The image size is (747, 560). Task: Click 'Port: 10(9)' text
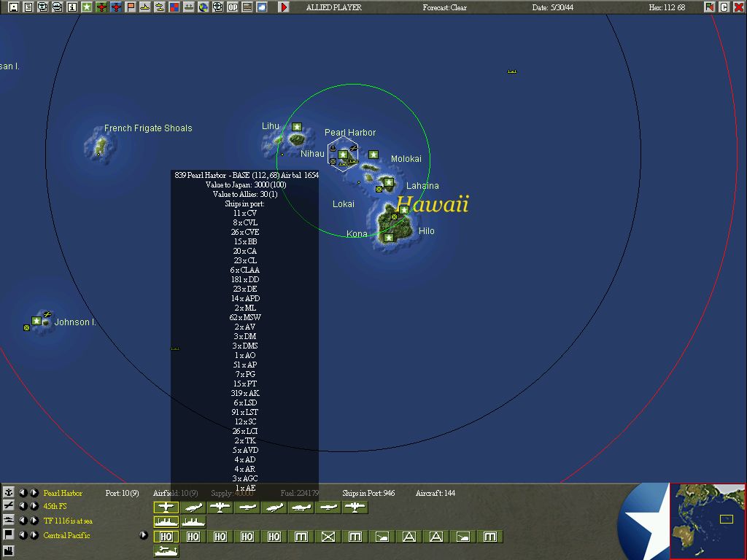tap(122, 493)
